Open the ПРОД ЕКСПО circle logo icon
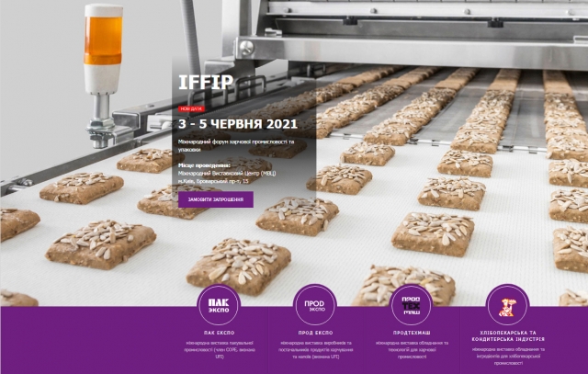 point(314,305)
